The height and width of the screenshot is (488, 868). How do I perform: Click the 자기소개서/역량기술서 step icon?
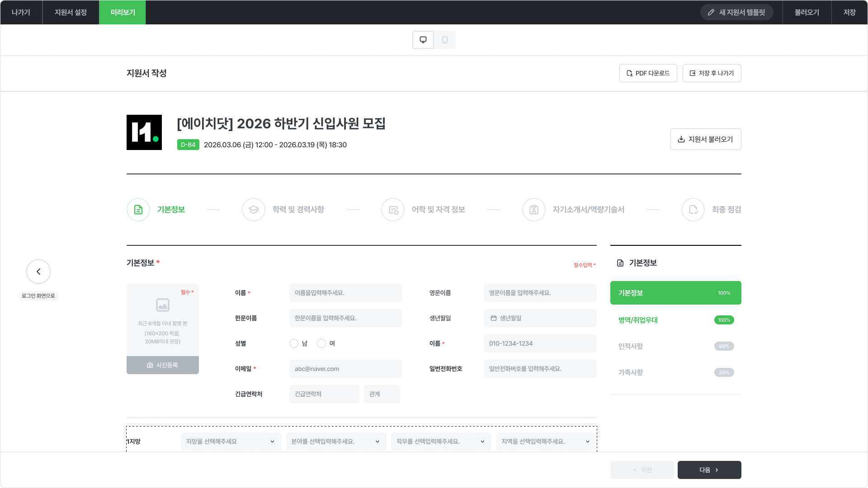pos(534,210)
